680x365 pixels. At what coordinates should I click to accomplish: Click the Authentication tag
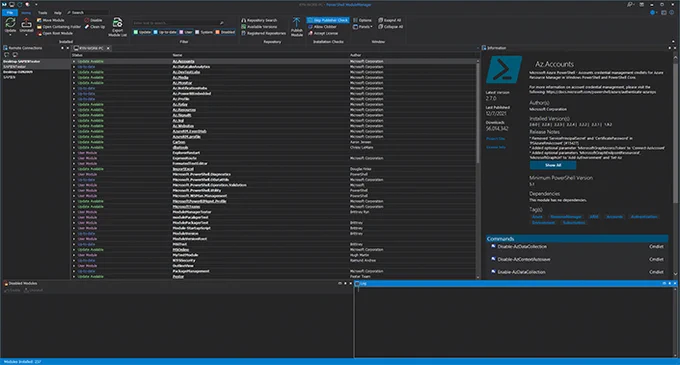tap(644, 217)
